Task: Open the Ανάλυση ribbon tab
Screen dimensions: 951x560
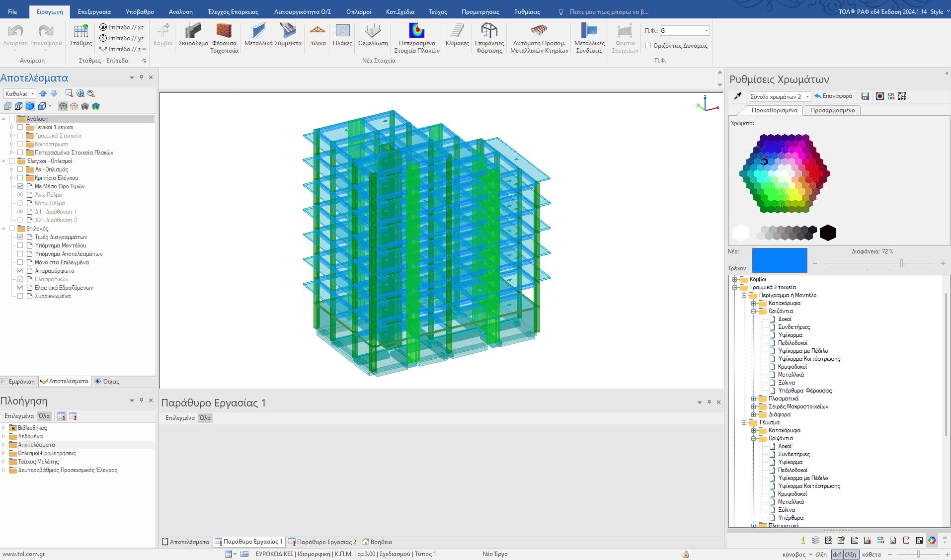Action: click(x=180, y=11)
